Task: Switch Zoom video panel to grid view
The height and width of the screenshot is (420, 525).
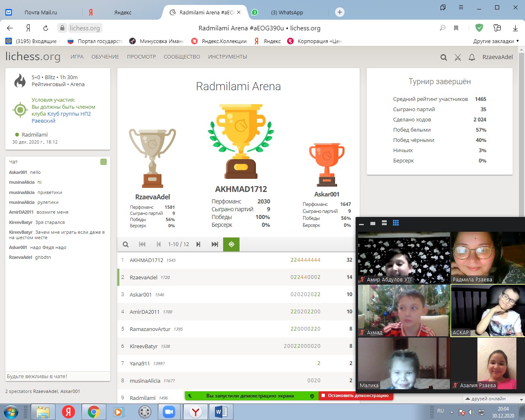Action: [x=396, y=223]
